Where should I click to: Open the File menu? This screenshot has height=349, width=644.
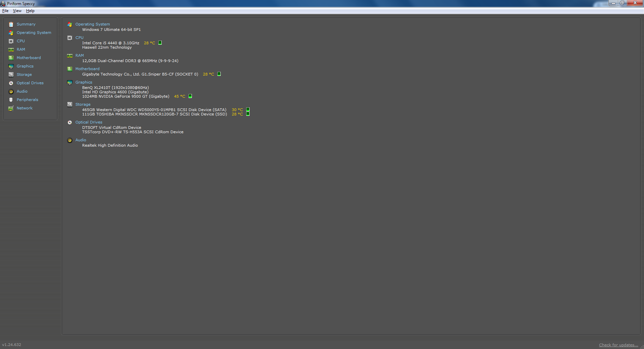pos(5,11)
